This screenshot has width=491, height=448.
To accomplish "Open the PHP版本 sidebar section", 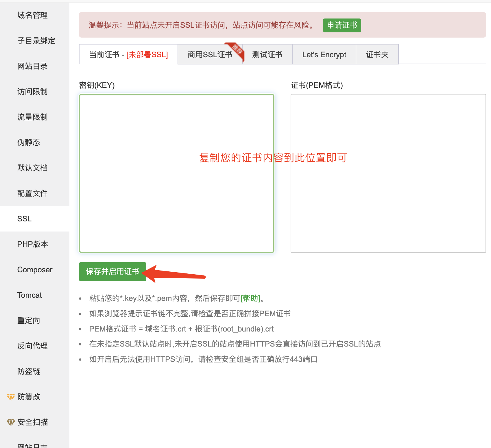I will pos(32,244).
